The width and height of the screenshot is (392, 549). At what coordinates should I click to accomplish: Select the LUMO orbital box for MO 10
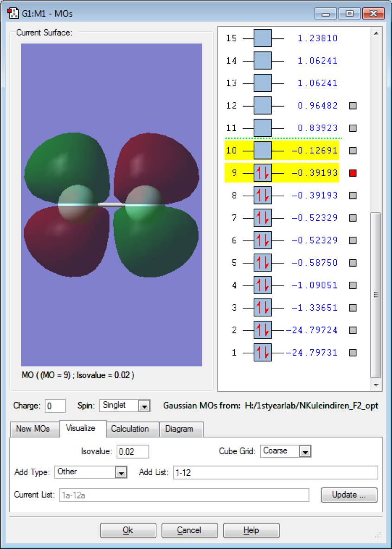click(263, 150)
